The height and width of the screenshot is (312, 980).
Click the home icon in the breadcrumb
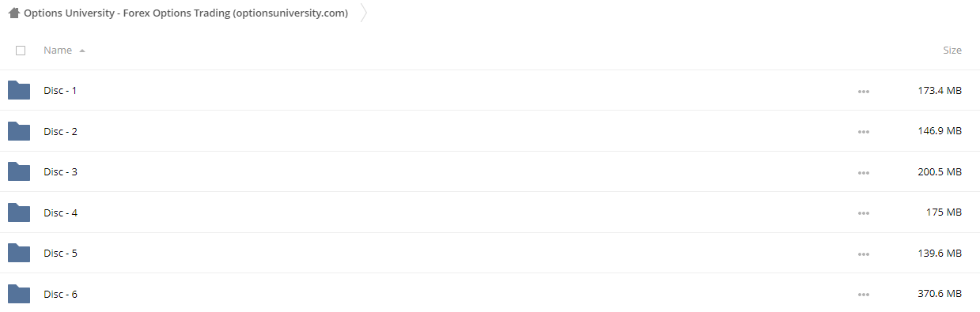point(14,13)
